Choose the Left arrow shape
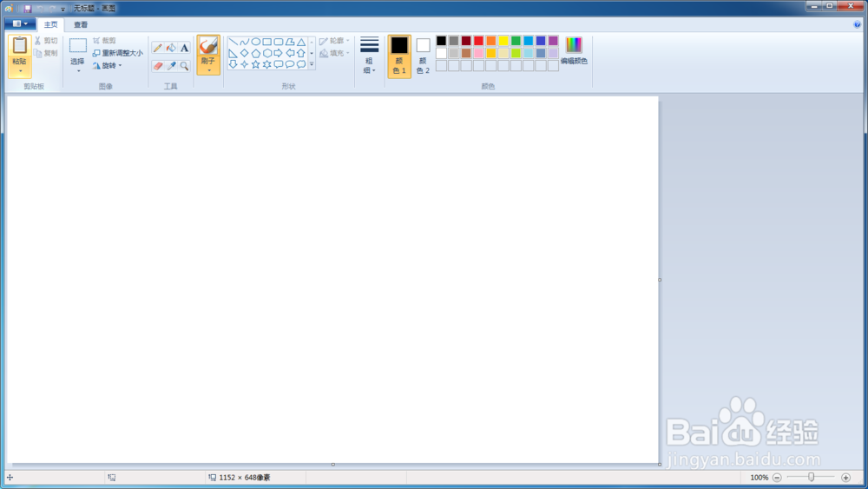The height and width of the screenshot is (489, 868). pyautogui.click(x=290, y=53)
